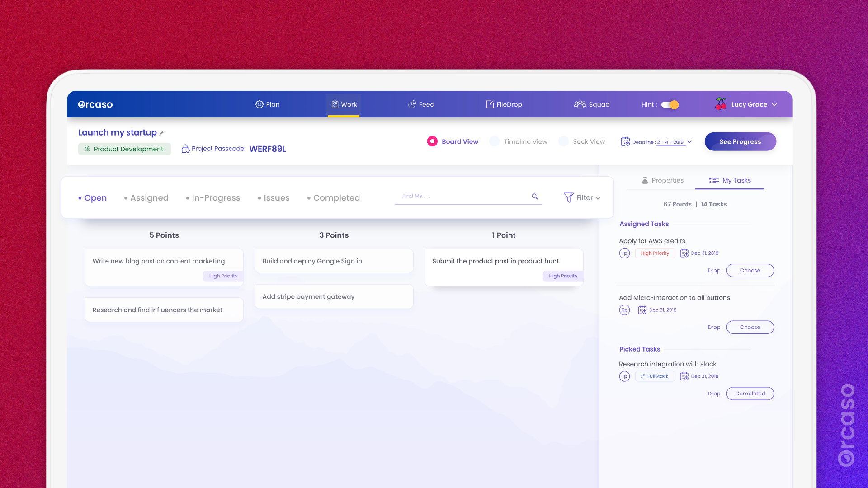Expand the Lucy Grace account dropdown
Viewport: 868px width, 488px height.
pyautogui.click(x=775, y=104)
